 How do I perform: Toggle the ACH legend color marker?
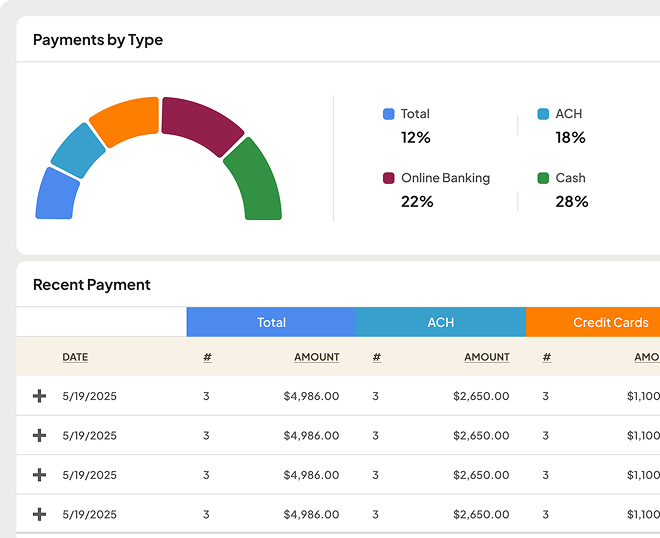pyautogui.click(x=543, y=114)
